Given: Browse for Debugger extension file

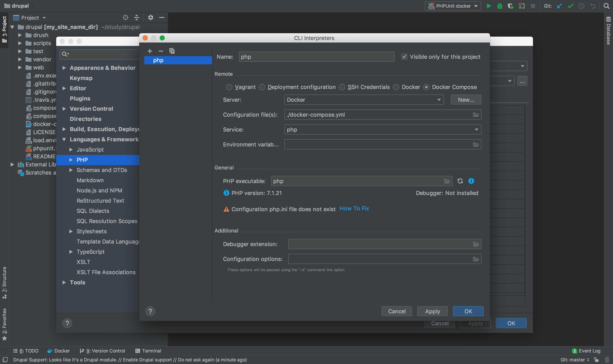Looking at the screenshot, I should click(x=476, y=244).
